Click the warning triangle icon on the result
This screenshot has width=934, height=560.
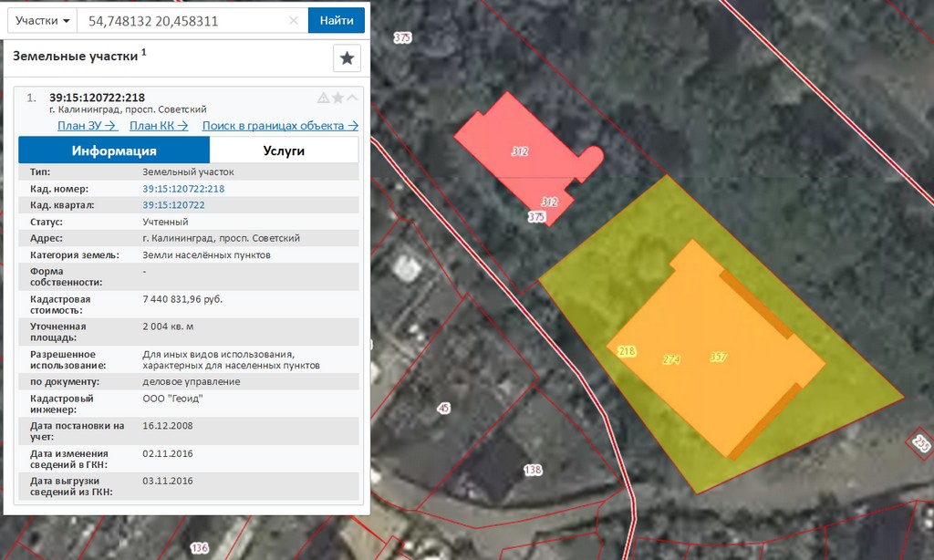[323, 99]
